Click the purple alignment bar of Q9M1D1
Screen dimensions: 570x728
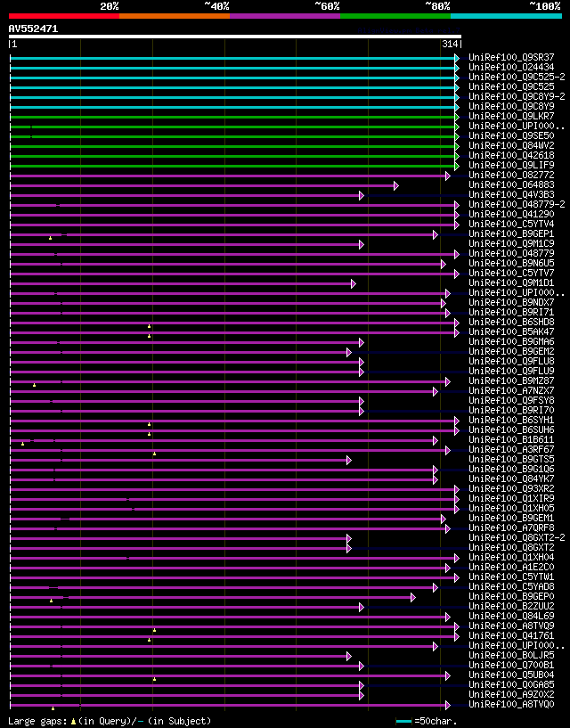[x=181, y=283]
